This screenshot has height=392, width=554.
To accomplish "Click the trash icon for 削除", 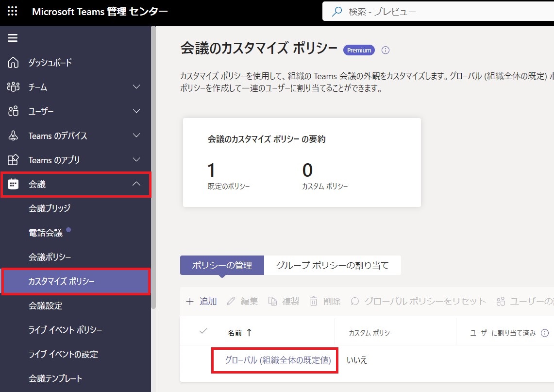I will [313, 301].
